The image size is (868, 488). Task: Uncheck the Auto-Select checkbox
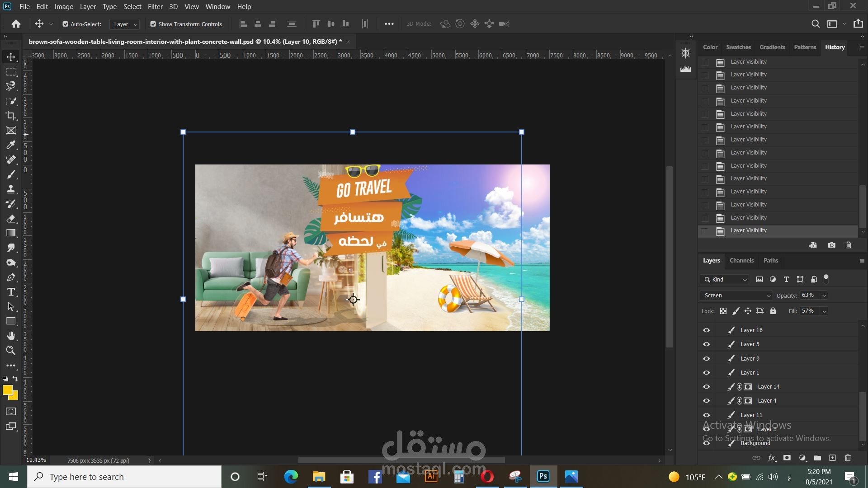[x=65, y=24]
